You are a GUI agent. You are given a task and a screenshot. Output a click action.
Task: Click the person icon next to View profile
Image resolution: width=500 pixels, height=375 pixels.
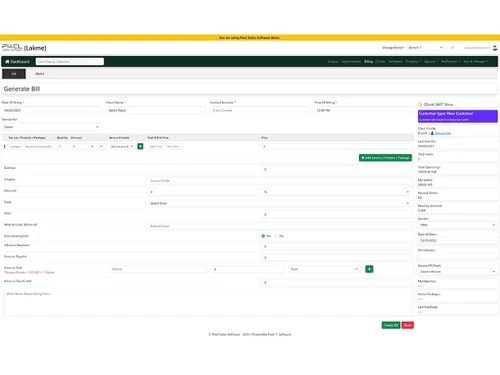432,133
